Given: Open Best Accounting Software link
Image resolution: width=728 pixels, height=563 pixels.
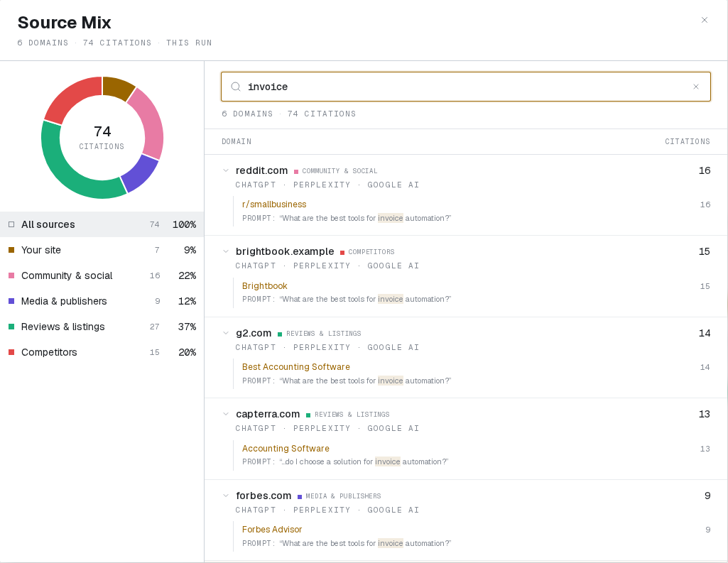Looking at the screenshot, I should pyautogui.click(x=295, y=366).
